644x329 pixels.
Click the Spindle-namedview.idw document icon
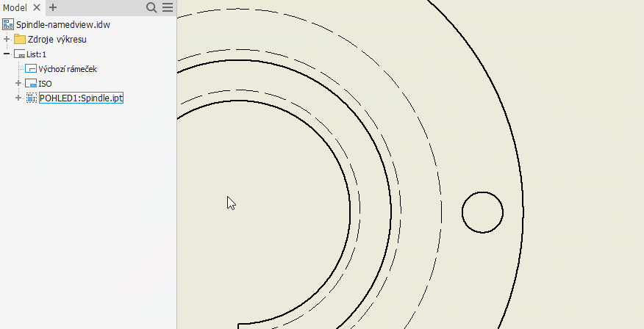pyautogui.click(x=8, y=25)
